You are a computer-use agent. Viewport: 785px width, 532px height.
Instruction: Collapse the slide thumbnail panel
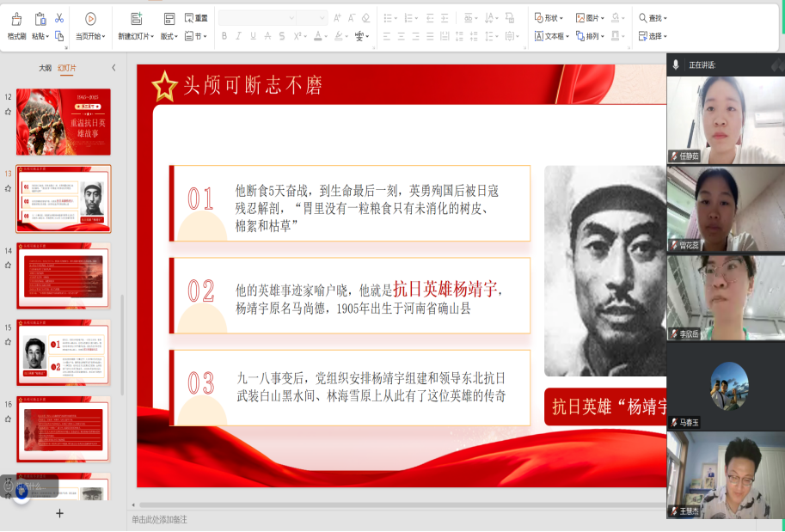(x=113, y=68)
